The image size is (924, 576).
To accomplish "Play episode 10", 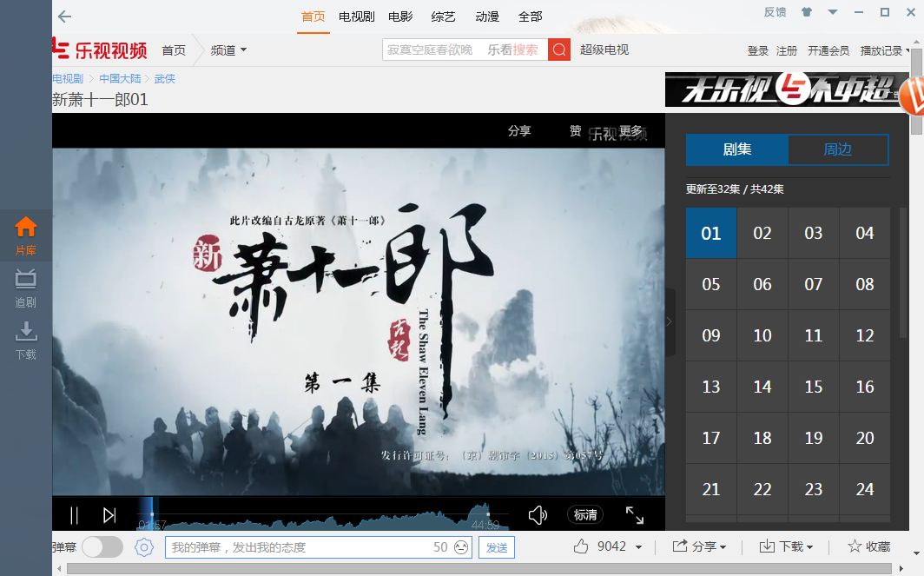I will pos(762,335).
